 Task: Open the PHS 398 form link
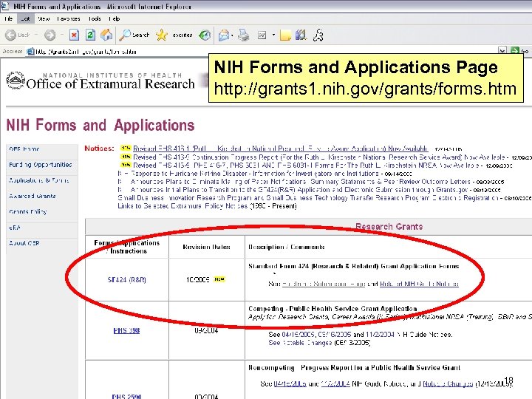pyautogui.click(x=126, y=330)
